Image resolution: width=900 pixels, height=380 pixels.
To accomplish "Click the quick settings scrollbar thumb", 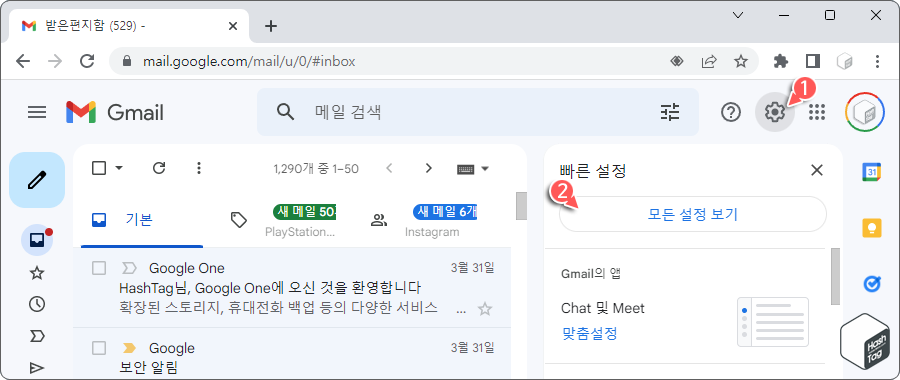I will click(835, 276).
